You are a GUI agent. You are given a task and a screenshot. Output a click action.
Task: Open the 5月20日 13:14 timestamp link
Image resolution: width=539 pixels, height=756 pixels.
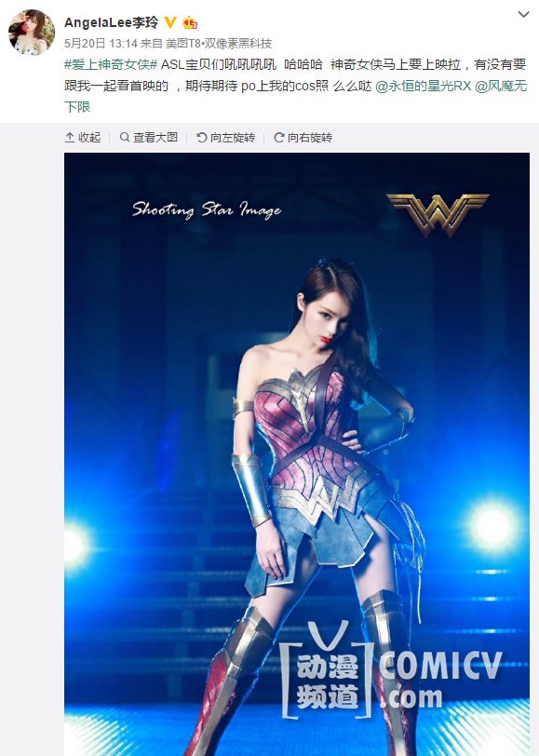pos(101,44)
